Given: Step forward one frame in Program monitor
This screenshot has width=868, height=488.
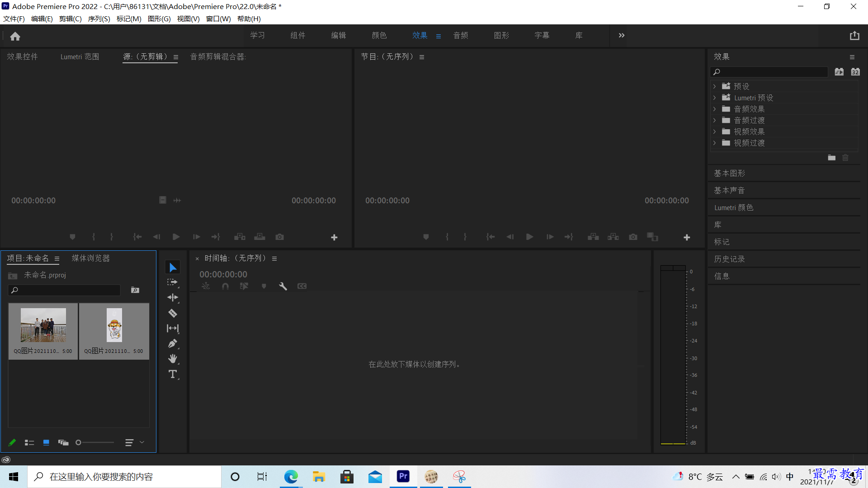Looking at the screenshot, I should coord(550,237).
